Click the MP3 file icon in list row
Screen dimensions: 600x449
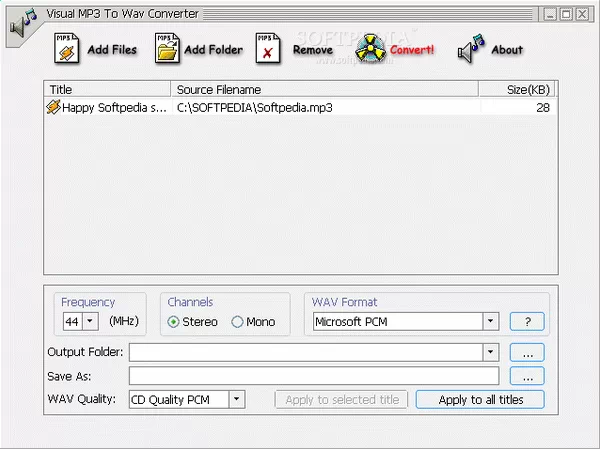(x=54, y=107)
